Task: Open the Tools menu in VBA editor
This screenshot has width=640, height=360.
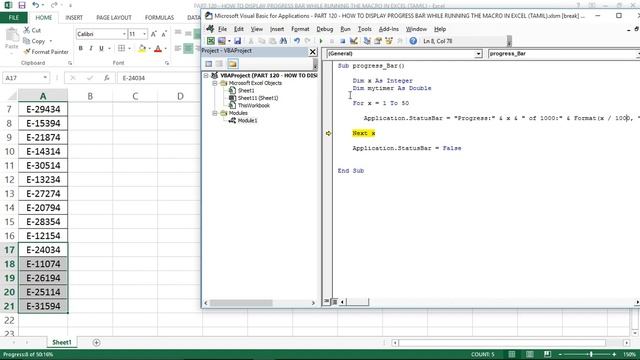Action: click(x=364, y=29)
